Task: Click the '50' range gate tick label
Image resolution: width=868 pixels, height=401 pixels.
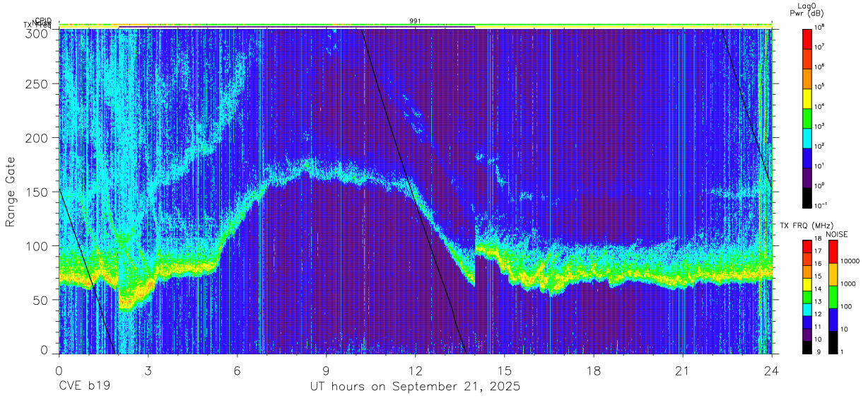Action: pos(41,299)
